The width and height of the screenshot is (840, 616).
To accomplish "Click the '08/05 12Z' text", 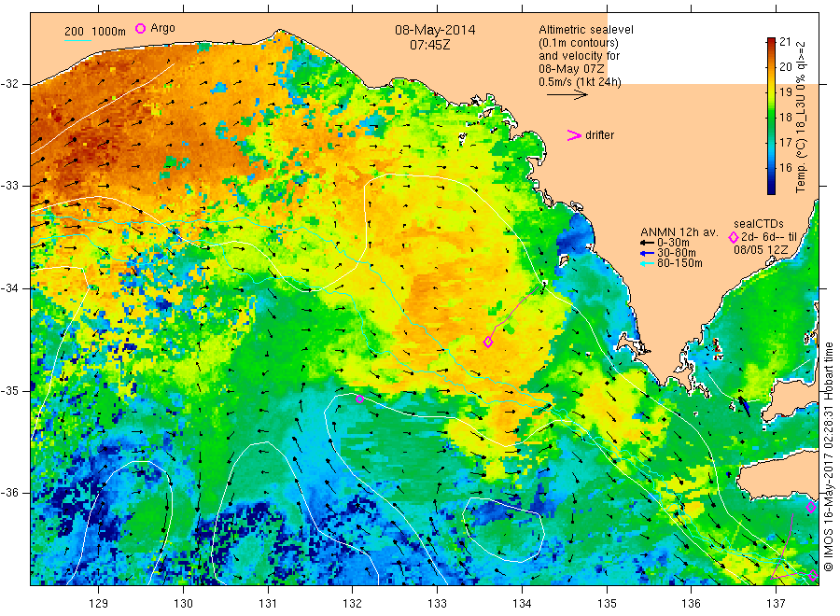I will 761,250.
